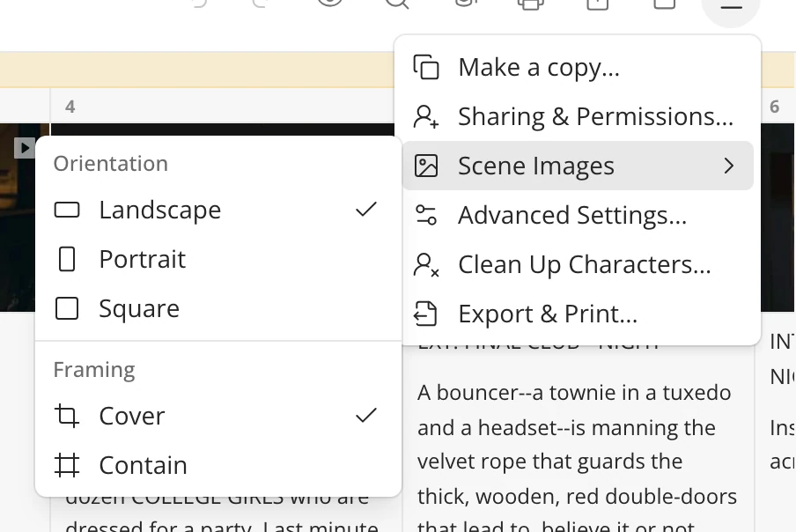Set orientation to Square
The width and height of the screenshot is (796, 532).
(218, 308)
